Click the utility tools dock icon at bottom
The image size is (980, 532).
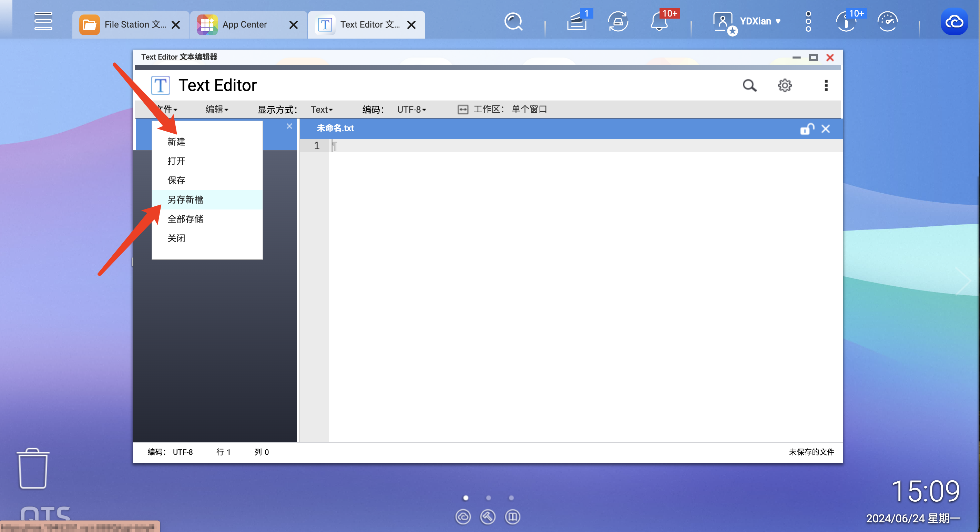click(x=487, y=517)
